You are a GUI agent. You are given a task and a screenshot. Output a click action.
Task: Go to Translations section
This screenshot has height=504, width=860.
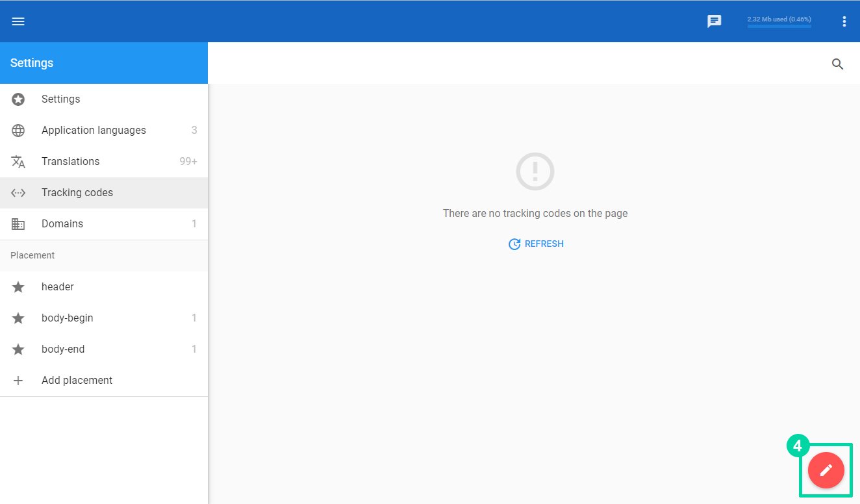(x=104, y=162)
